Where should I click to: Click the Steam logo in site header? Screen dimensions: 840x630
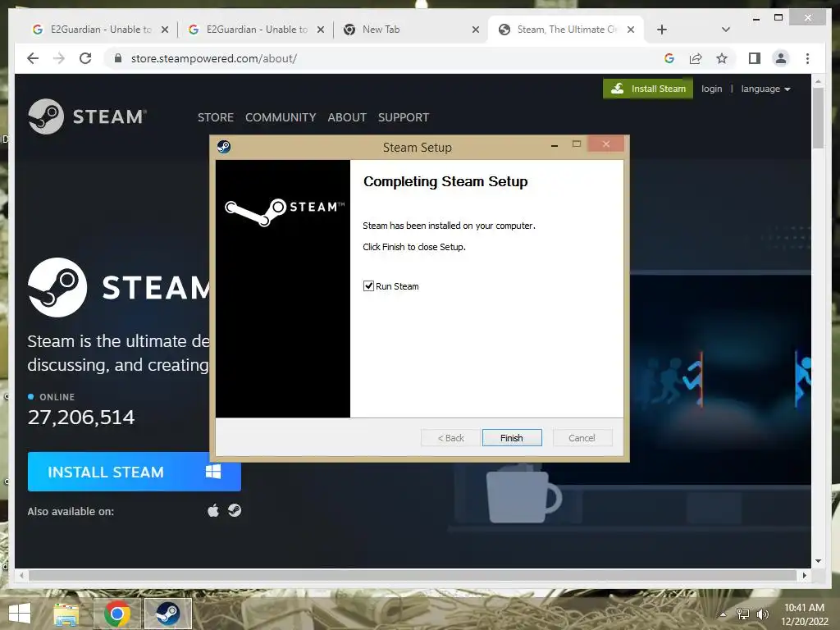(87, 116)
